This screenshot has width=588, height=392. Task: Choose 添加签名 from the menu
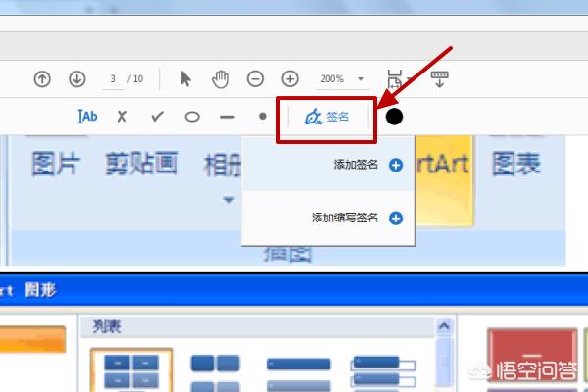367,166
